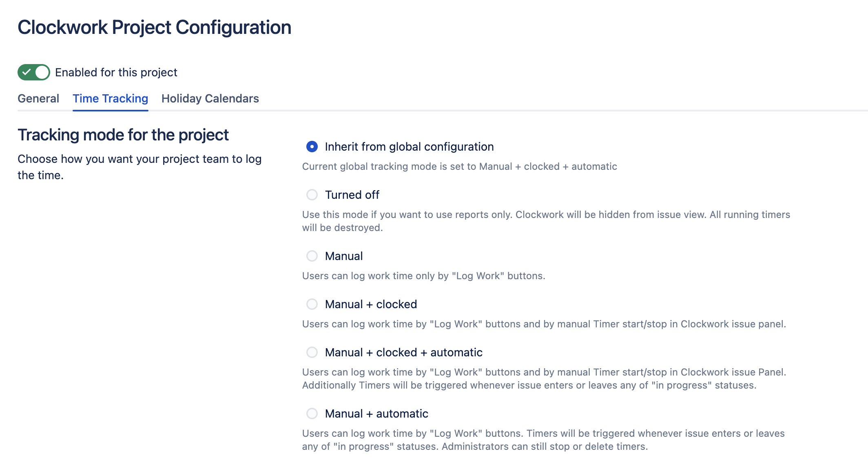Click the description ending "Clockwork issue panel."
The width and height of the screenshot is (868, 469).
point(544,324)
